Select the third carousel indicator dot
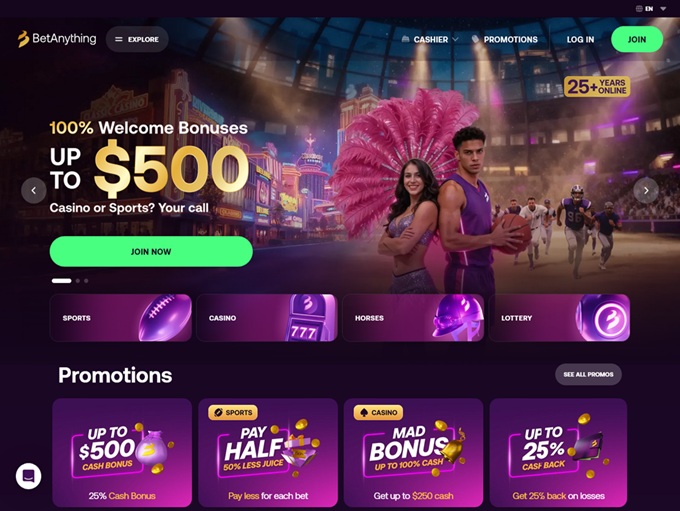680x511 pixels. point(86,281)
